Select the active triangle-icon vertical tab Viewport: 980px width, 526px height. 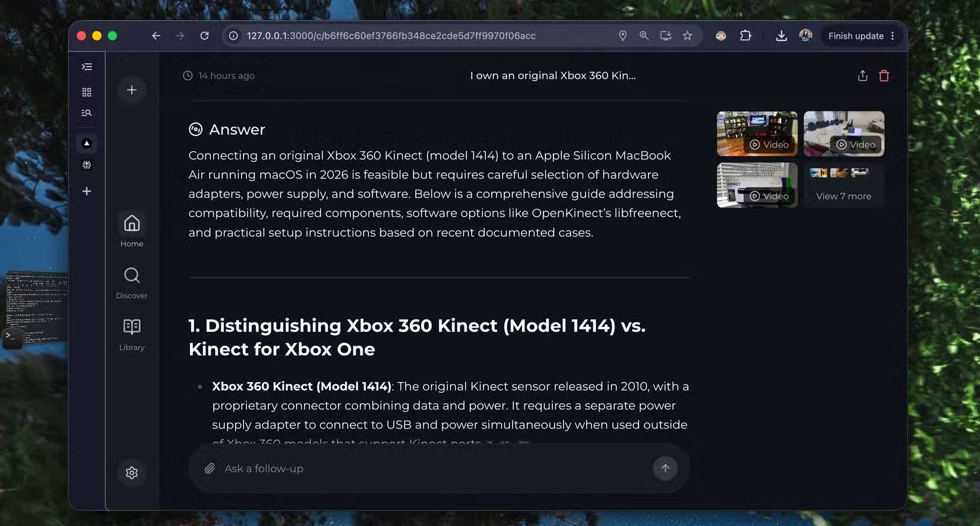pos(87,143)
